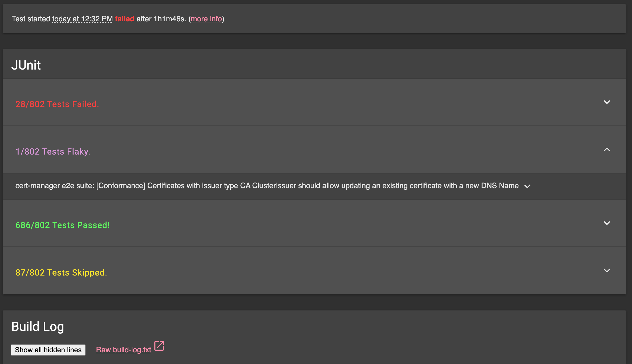Click the Build Log section heading

[x=38, y=327]
